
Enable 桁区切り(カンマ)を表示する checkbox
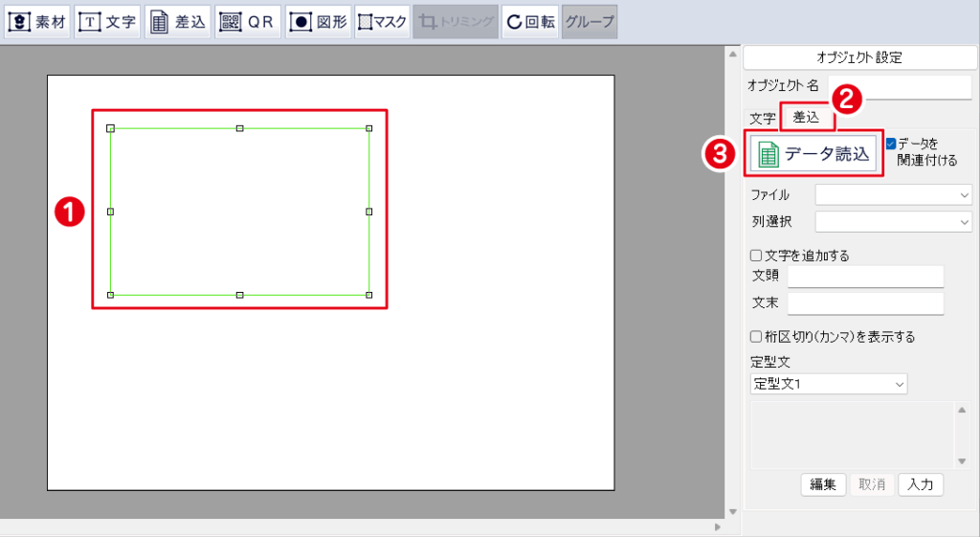pos(756,337)
